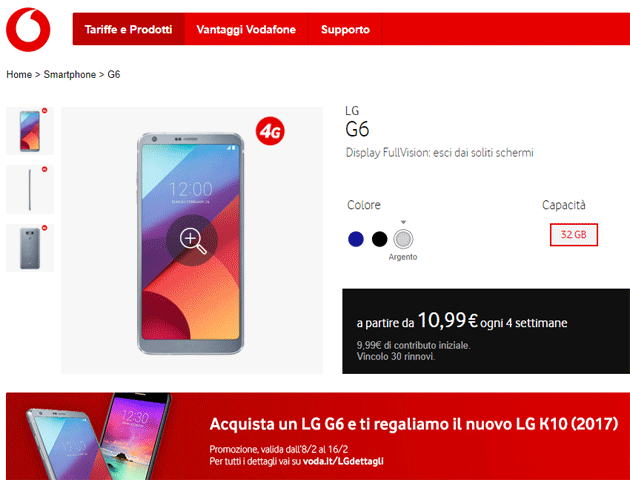Open the Tariffe e Prodotti menu

(128, 29)
